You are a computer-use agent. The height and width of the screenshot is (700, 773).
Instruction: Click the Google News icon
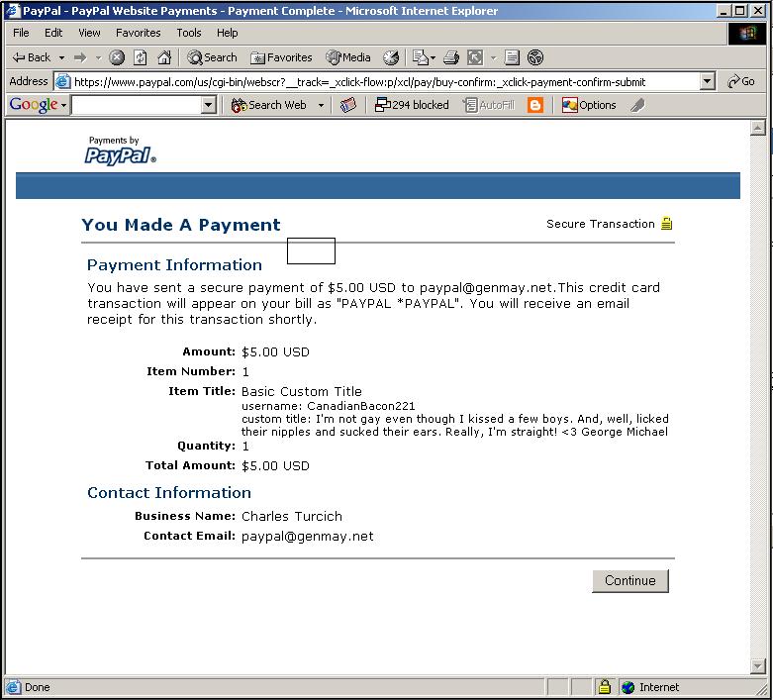348,105
